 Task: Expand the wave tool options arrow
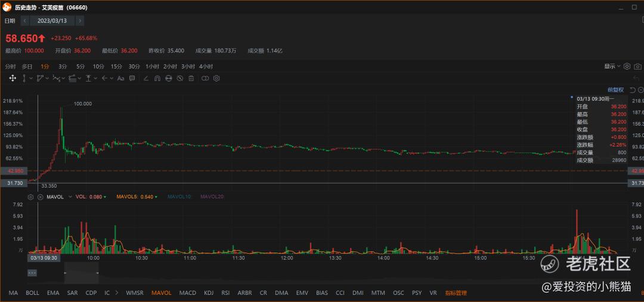[x=63, y=79]
